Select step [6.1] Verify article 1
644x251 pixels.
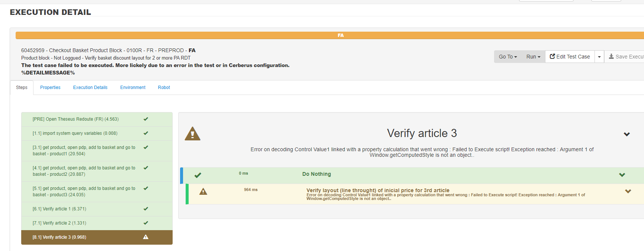[x=97, y=209]
